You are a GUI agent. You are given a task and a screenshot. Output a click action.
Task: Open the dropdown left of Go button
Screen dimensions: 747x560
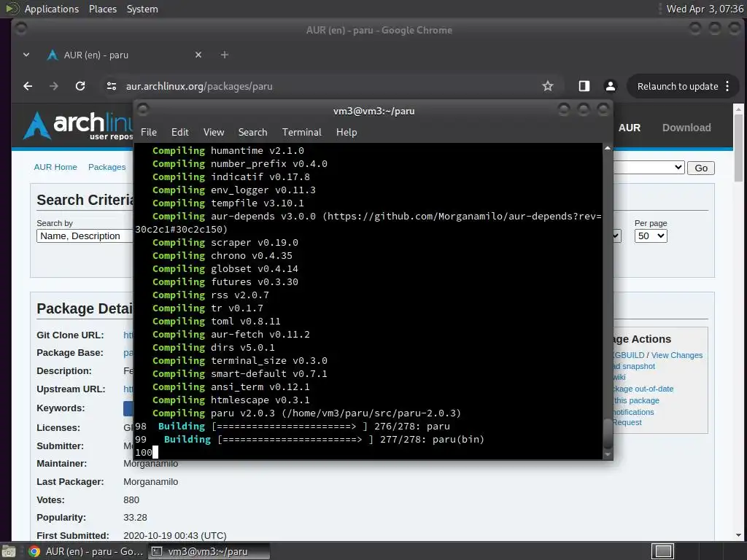[649, 168]
